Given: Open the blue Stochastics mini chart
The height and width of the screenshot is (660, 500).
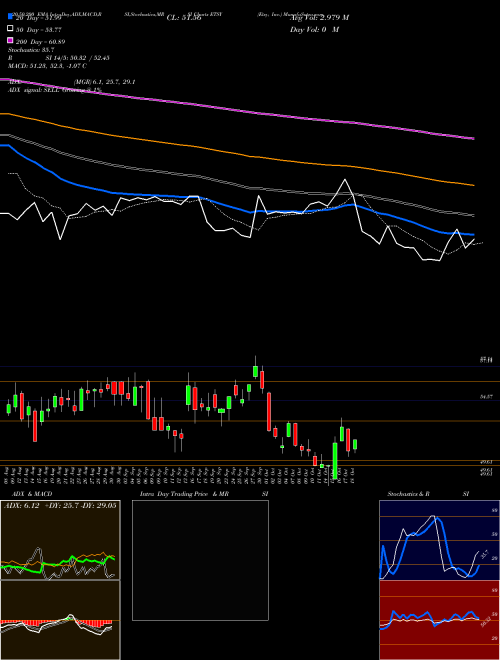Looking at the screenshot, I should 439,540.
